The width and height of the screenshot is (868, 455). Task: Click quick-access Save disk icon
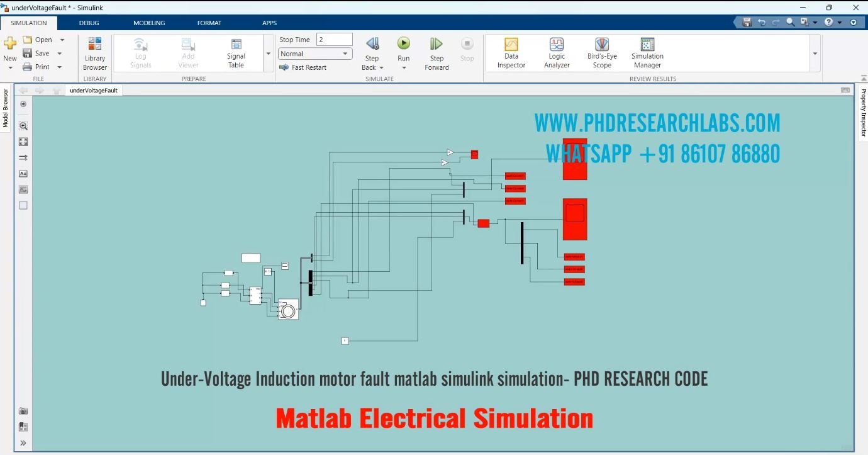coord(747,22)
